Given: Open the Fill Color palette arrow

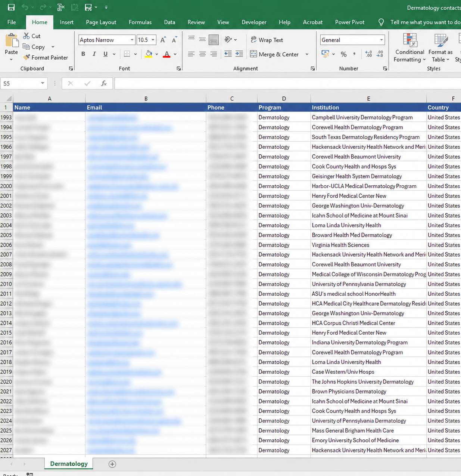Looking at the screenshot, I should (x=157, y=54).
